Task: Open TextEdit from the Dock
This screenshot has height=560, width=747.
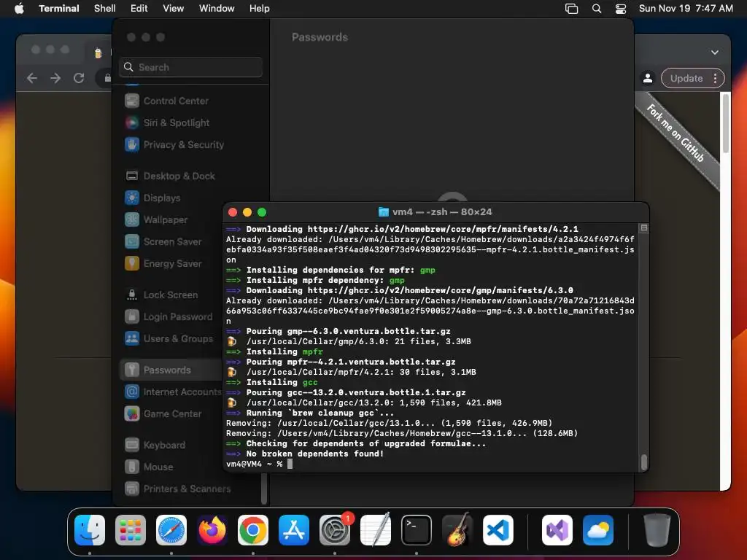Action: [376, 530]
